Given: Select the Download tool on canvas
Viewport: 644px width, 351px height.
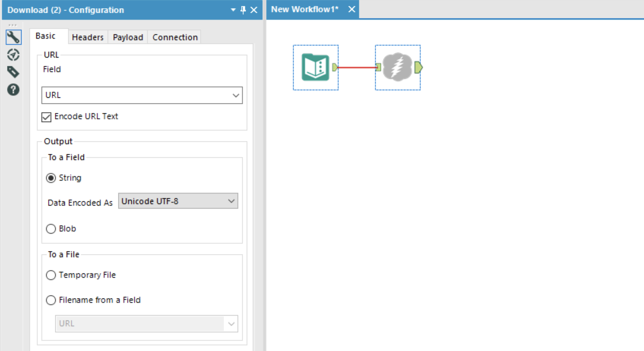Looking at the screenshot, I should (x=397, y=67).
